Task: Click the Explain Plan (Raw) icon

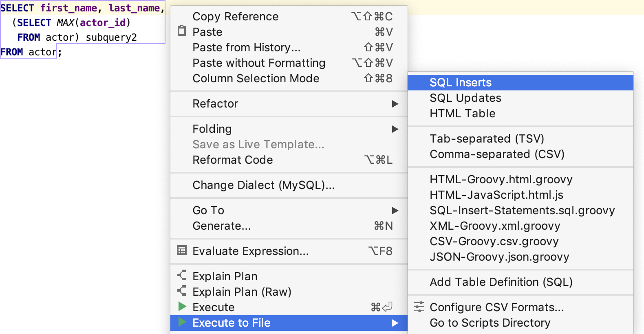Action: (182, 291)
